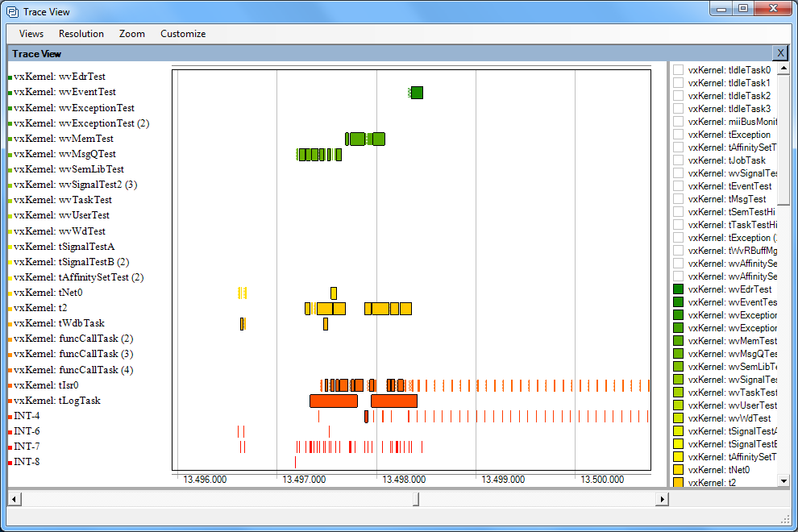Check the tJobTask box in legend
This screenshot has width=798, height=532.
(x=678, y=160)
